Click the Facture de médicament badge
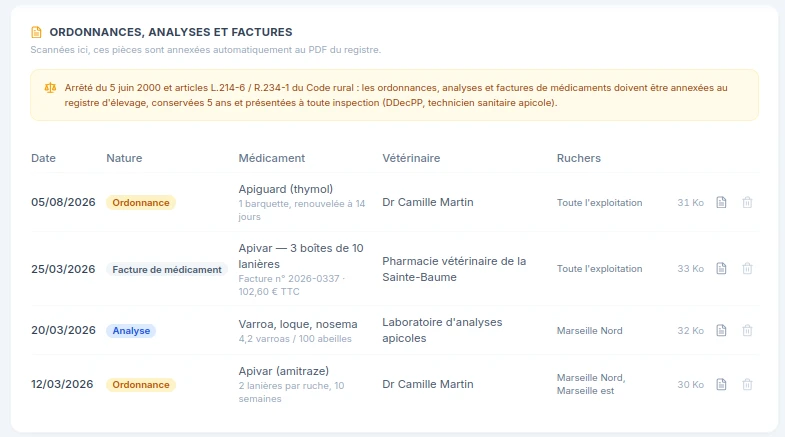The image size is (785, 437). (167, 269)
